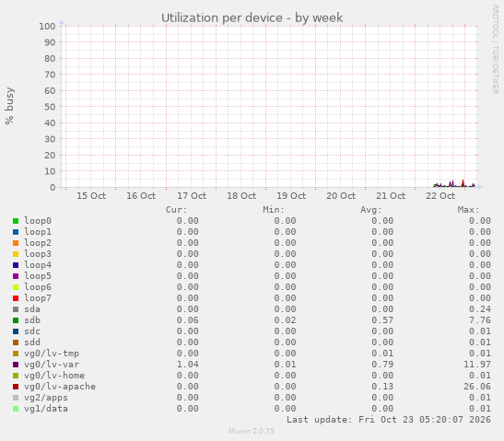
Task: Click the sda max value 0.24
Action: (480, 309)
